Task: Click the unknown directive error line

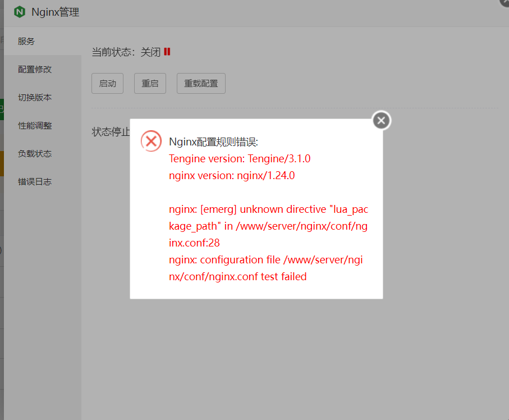Action: pos(268,226)
